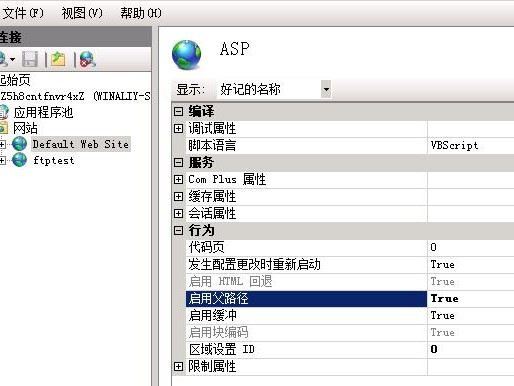Screen dimensions: 514x386
Task: Select the 起始页 tree item
Action: [15, 80]
